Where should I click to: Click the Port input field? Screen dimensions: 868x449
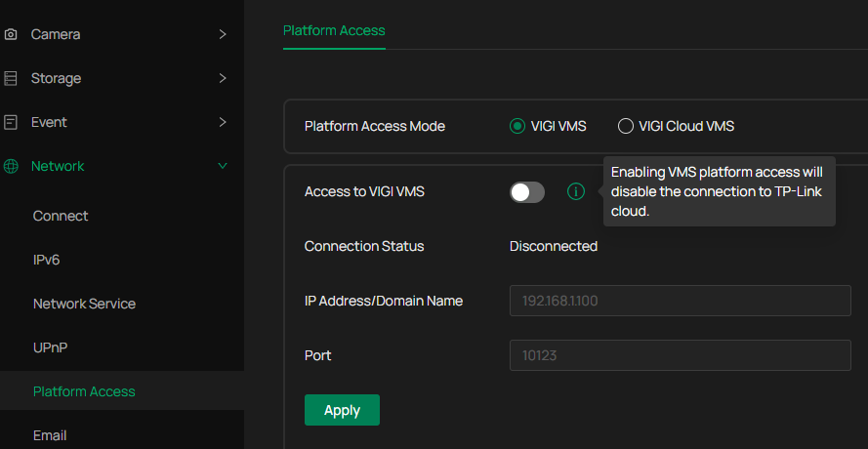tap(680, 355)
